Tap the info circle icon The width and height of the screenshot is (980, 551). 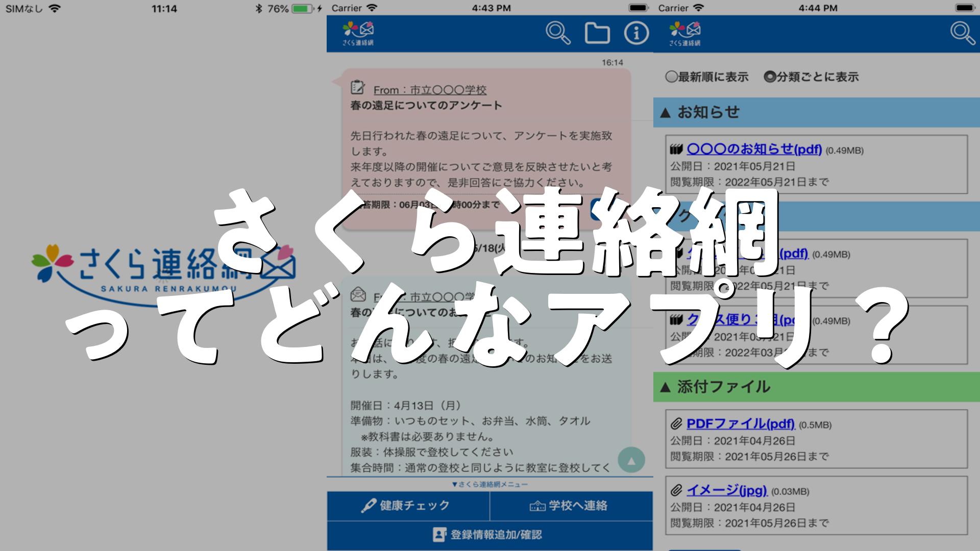pos(636,33)
